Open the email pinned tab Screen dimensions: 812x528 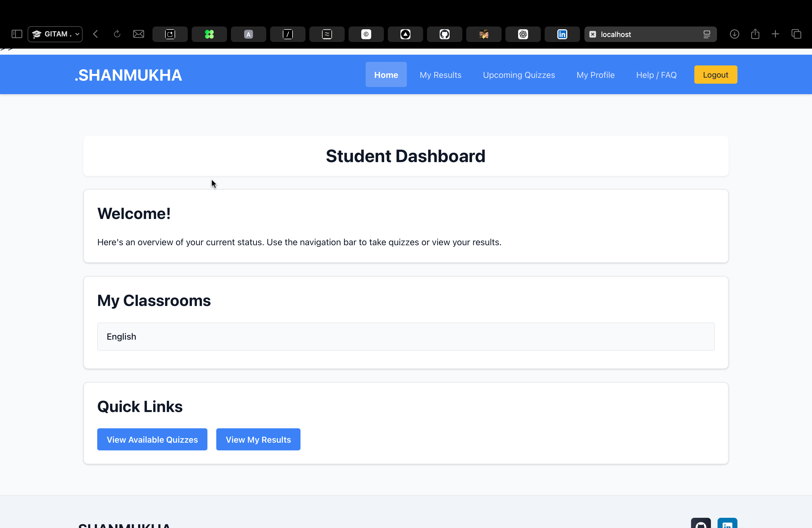(139, 34)
